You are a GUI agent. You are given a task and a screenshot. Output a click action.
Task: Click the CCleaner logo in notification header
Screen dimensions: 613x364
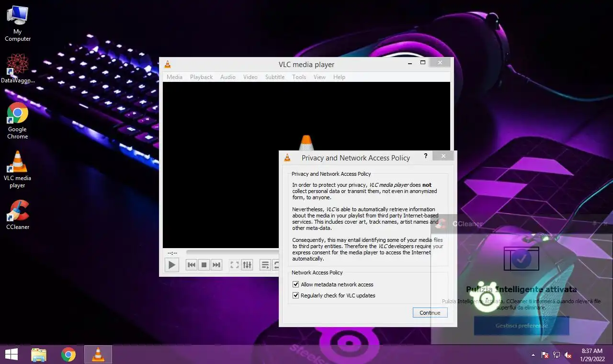441,224
